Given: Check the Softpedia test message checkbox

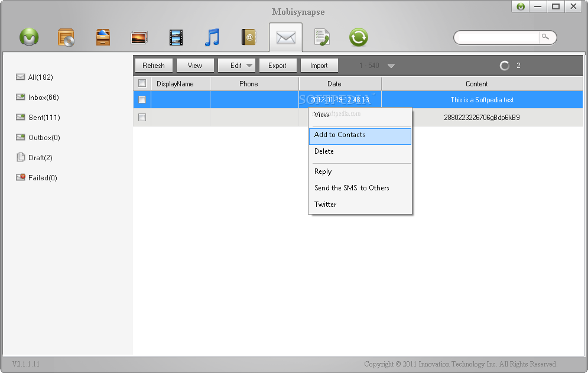Looking at the screenshot, I should click(142, 99).
